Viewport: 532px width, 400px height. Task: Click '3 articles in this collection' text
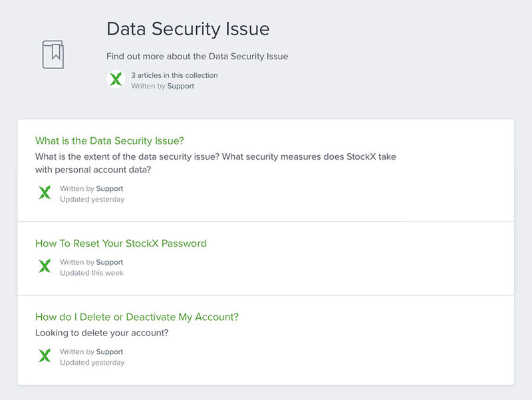coord(174,75)
